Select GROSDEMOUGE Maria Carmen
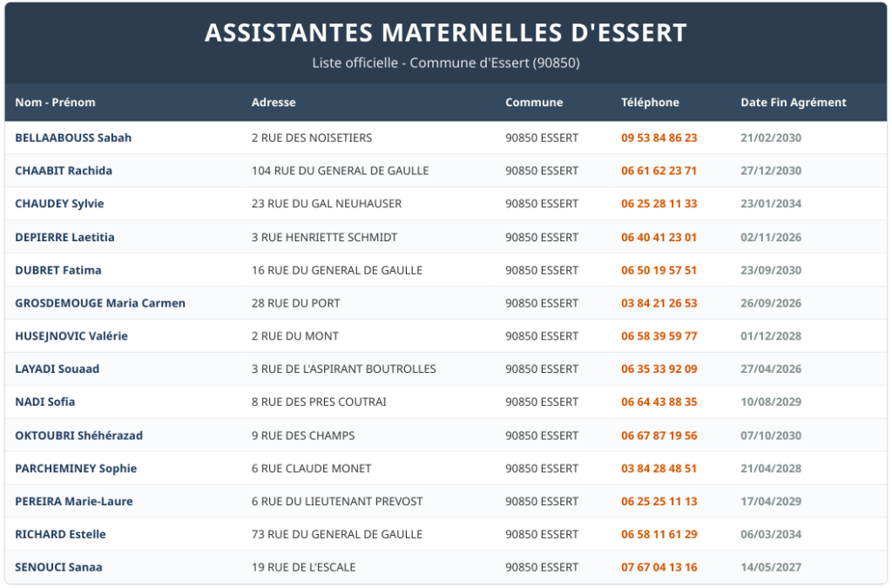 click(100, 303)
